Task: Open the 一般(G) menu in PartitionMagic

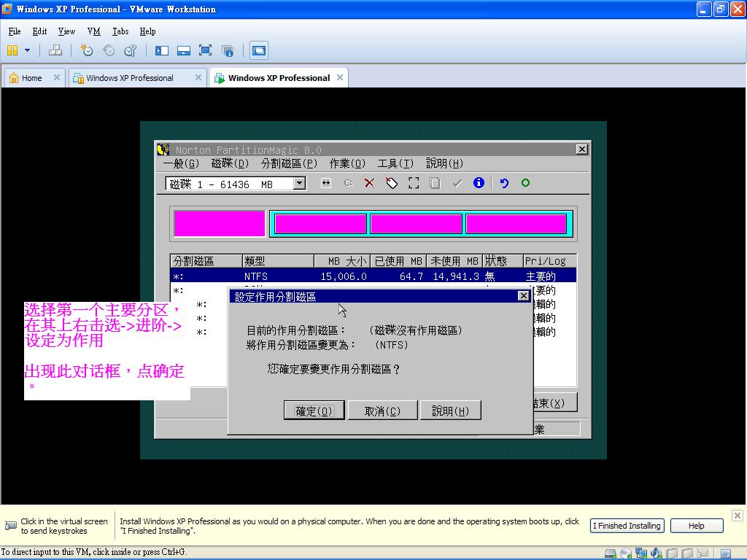Action: click(181, 164)
